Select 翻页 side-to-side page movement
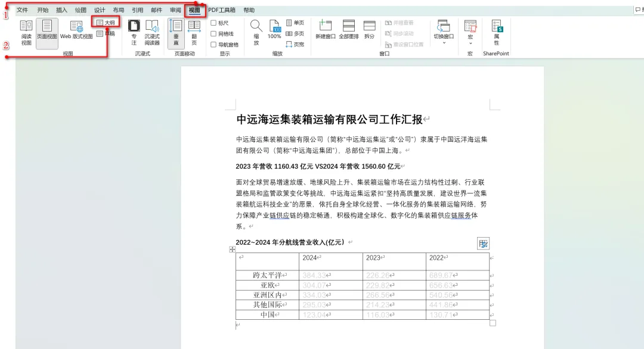 click(x=194, y=33)
